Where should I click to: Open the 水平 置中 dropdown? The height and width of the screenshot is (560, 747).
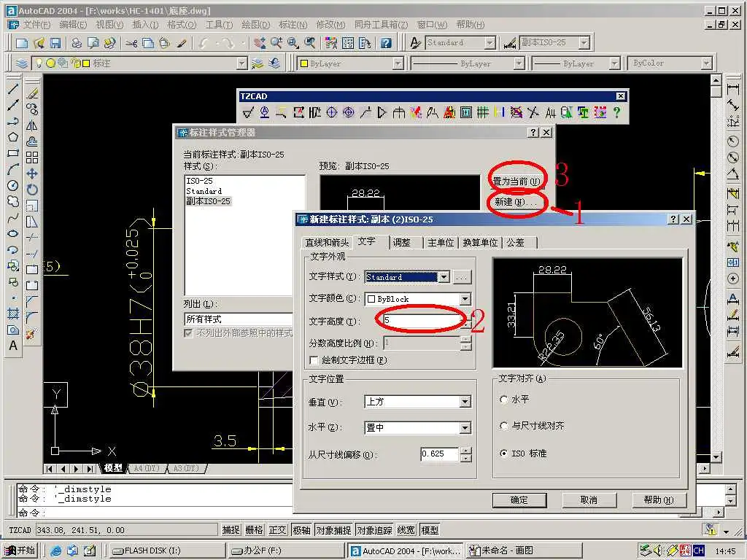[x=465, y=427]
